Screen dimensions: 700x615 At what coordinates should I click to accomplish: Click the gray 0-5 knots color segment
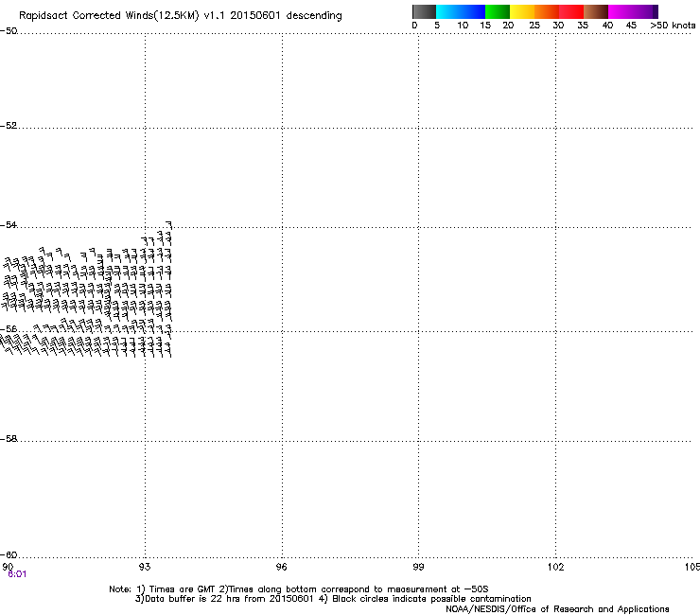(424, 11)
